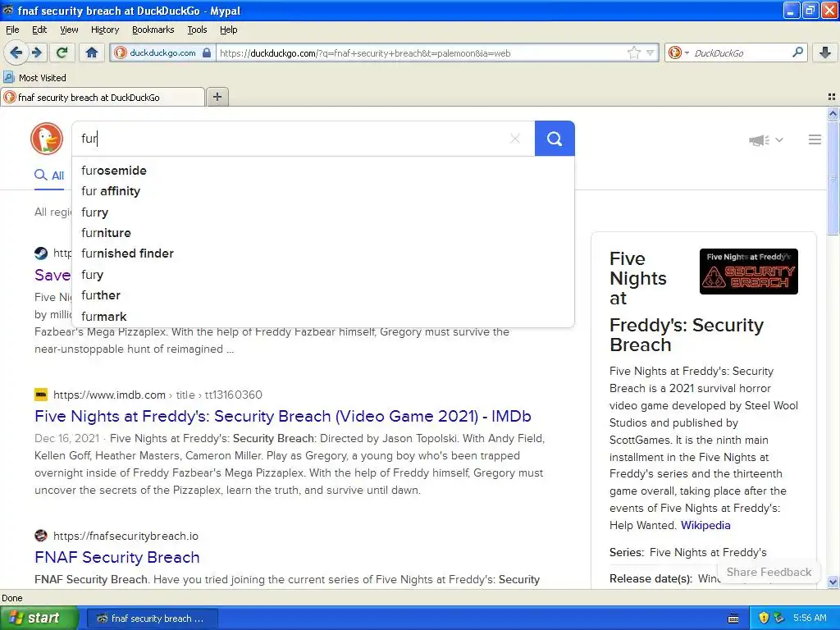Click the Security Breach game logo thumbnail

[748, 271]
